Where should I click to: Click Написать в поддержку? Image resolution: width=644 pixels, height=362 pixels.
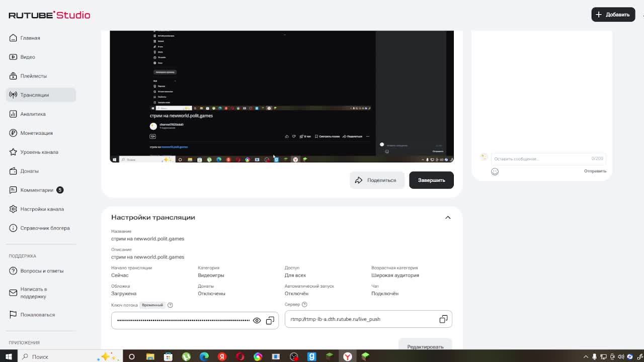[34, 293]
